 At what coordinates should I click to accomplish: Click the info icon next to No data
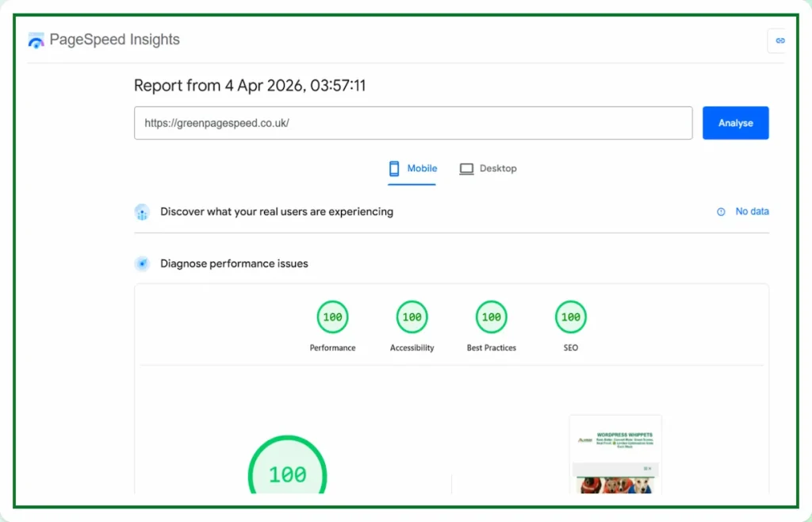coord(721,211)
